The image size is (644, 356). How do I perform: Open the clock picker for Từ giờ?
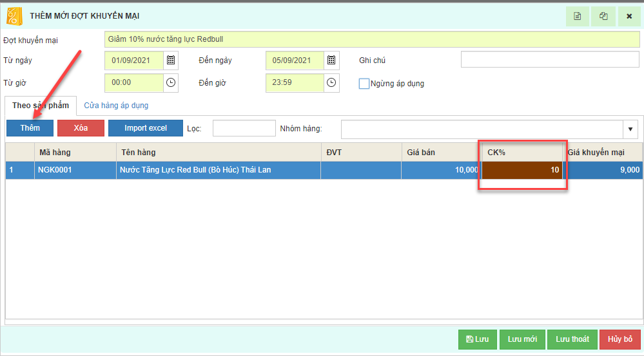tap(171, 82)
